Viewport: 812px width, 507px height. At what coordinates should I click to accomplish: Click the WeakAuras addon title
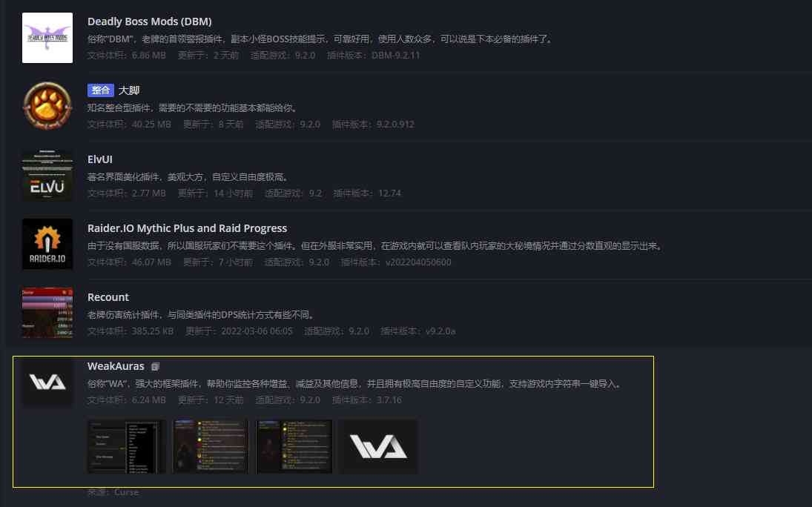point(116,366)
